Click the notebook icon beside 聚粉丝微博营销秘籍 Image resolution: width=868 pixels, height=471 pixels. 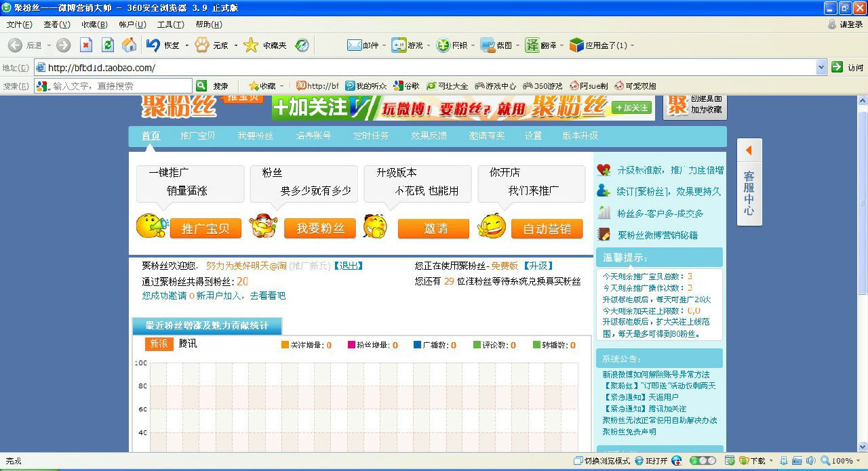tap(604, 234)
